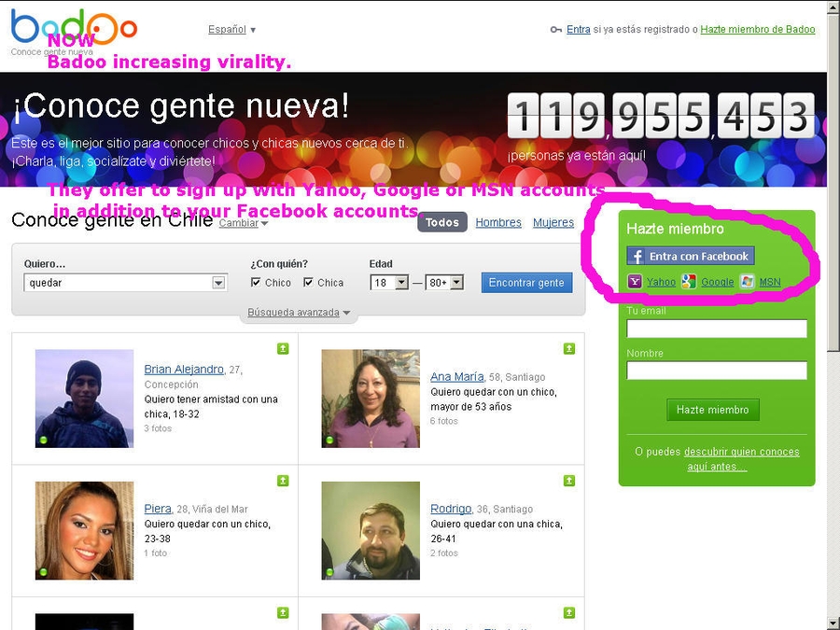Click the Badoo logo
The height and width of the screenshot is (630, 840).
click(x=73, y=28)
